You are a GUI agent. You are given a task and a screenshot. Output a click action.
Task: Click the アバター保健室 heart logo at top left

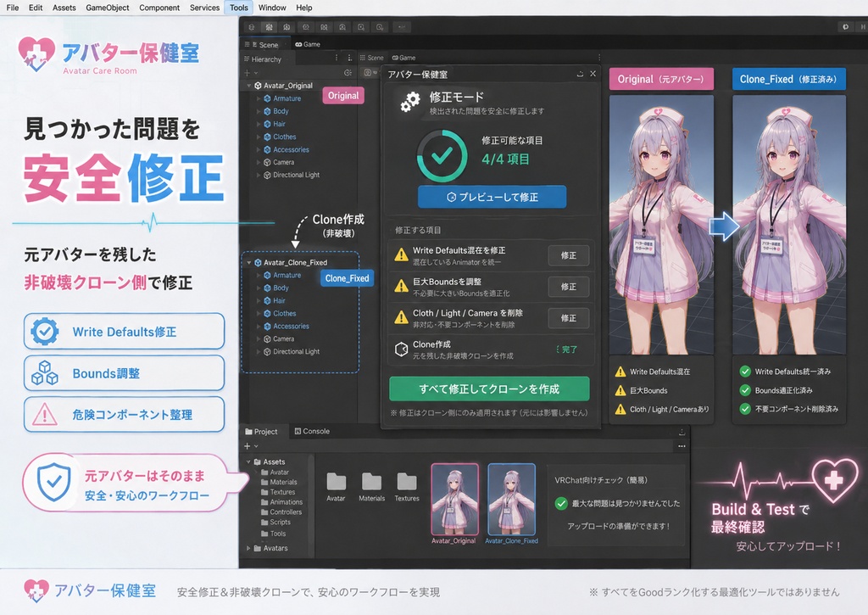(x=36, y=53)
